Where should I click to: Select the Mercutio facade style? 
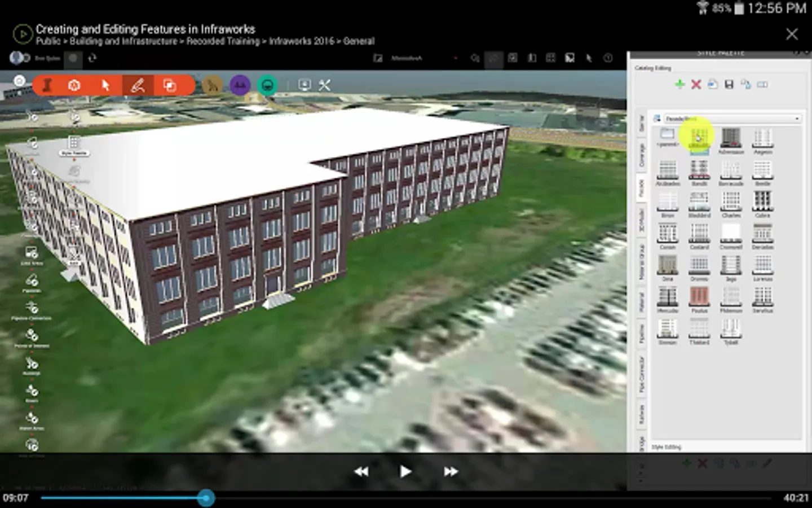[668, 300]
